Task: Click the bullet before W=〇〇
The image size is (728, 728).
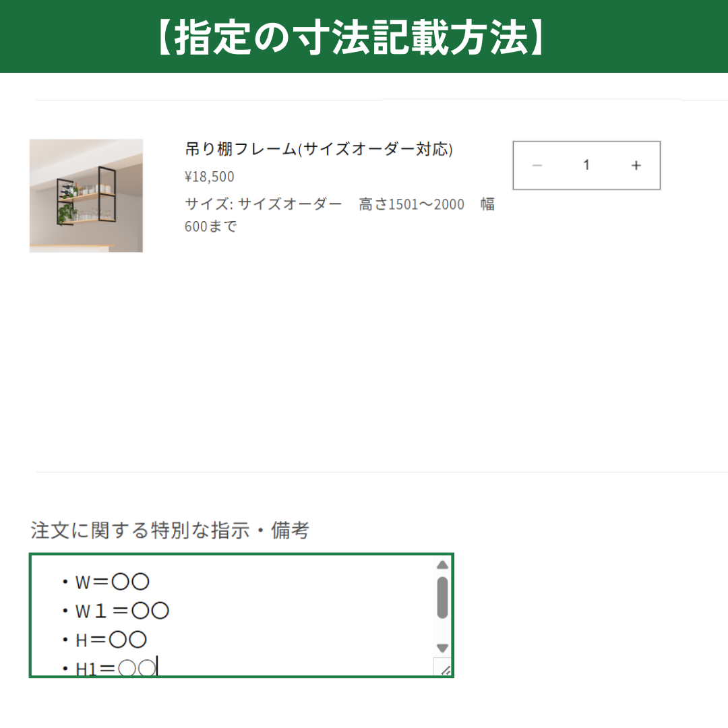Action: (x=65, y=582)
